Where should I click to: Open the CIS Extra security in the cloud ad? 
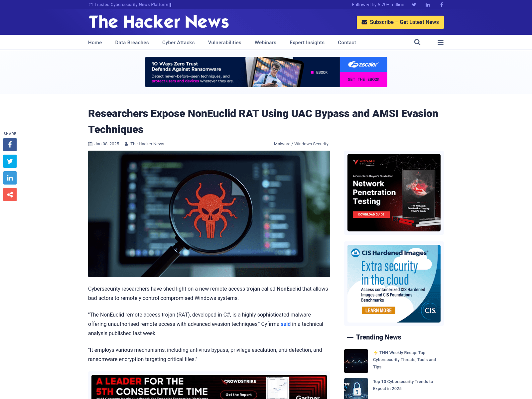click(394, 284)
